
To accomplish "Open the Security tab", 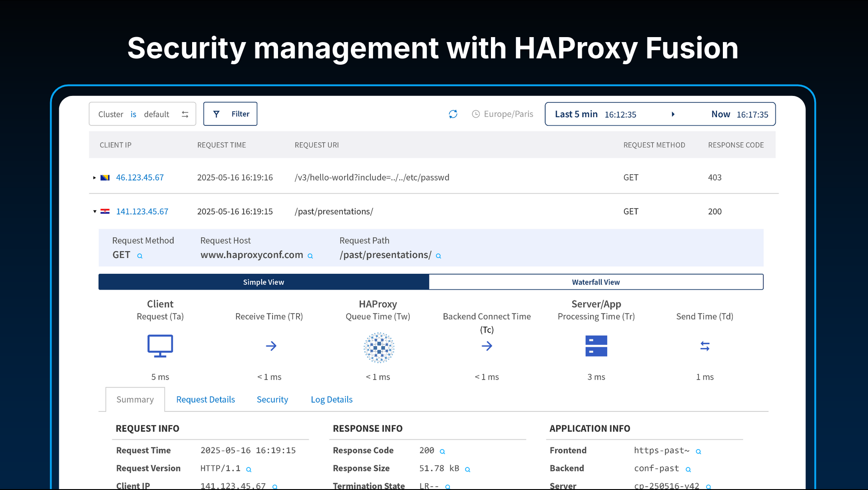I will point(272,400).
